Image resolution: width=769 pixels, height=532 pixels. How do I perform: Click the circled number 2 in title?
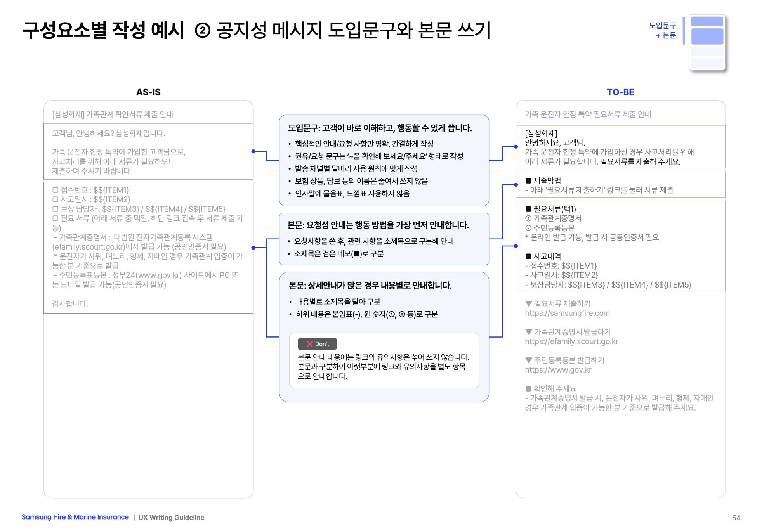point(202,31)
